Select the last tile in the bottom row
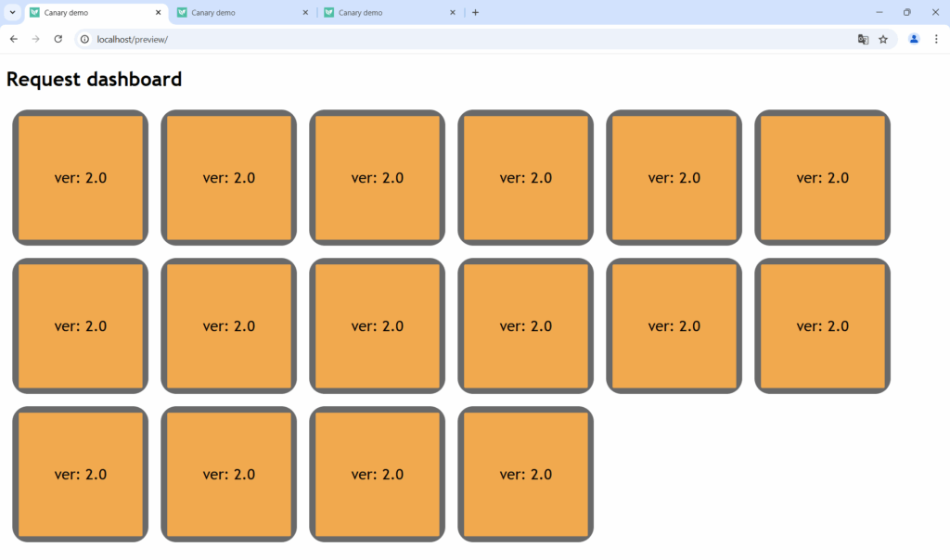The image size is (950, 560). [x=525, y=474]
